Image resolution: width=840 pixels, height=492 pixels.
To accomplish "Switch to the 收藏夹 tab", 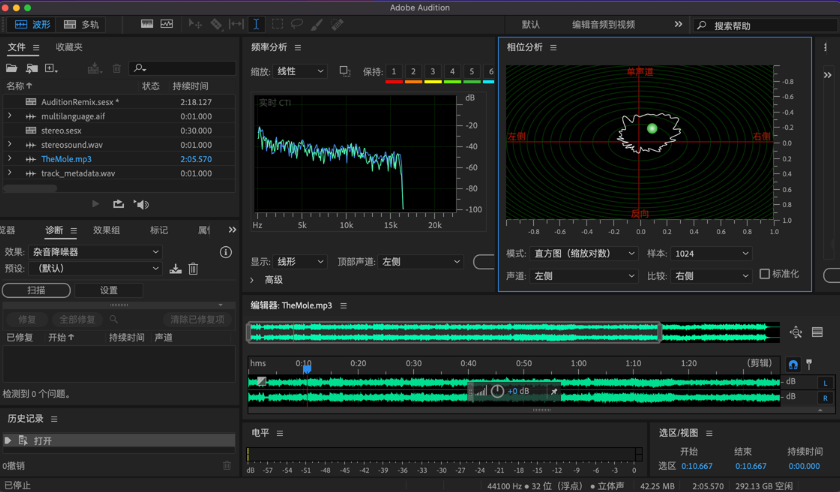I will 69,47.
